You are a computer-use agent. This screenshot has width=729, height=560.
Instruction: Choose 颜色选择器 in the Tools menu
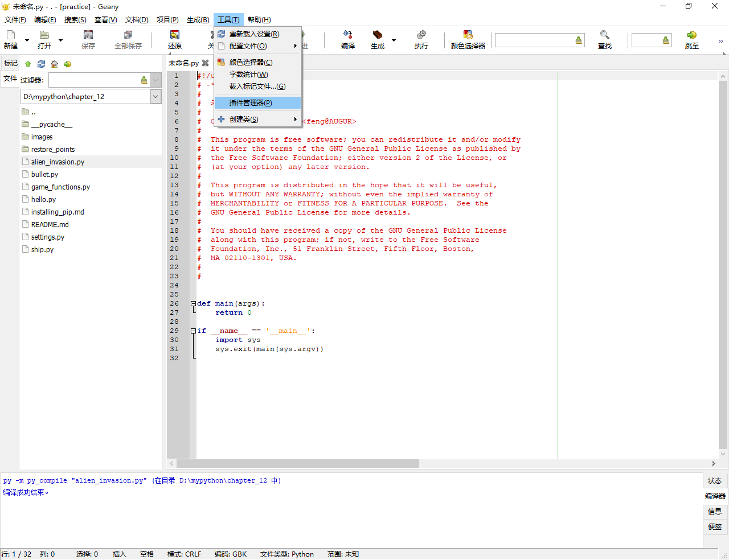(x=257, y=63)
